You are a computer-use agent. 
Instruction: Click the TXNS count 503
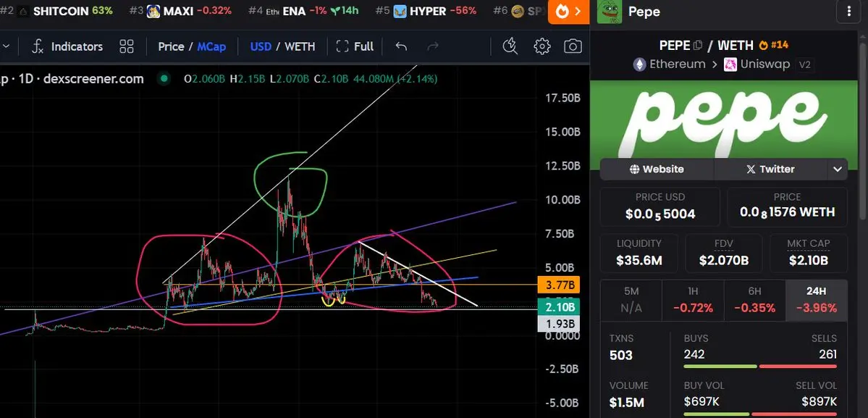(x=620, y=355)
